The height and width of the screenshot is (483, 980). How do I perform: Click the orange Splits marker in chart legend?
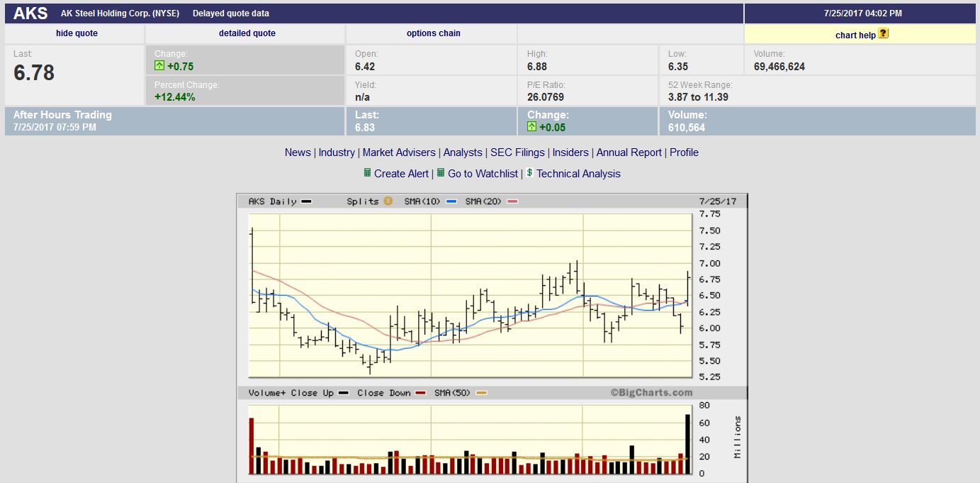pos(388,201)
